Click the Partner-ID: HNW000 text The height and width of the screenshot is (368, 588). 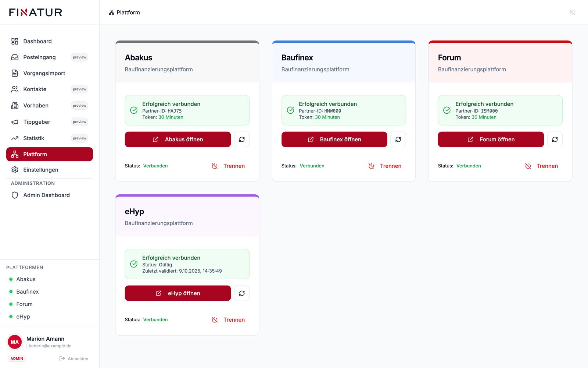(x=320, y=111)
